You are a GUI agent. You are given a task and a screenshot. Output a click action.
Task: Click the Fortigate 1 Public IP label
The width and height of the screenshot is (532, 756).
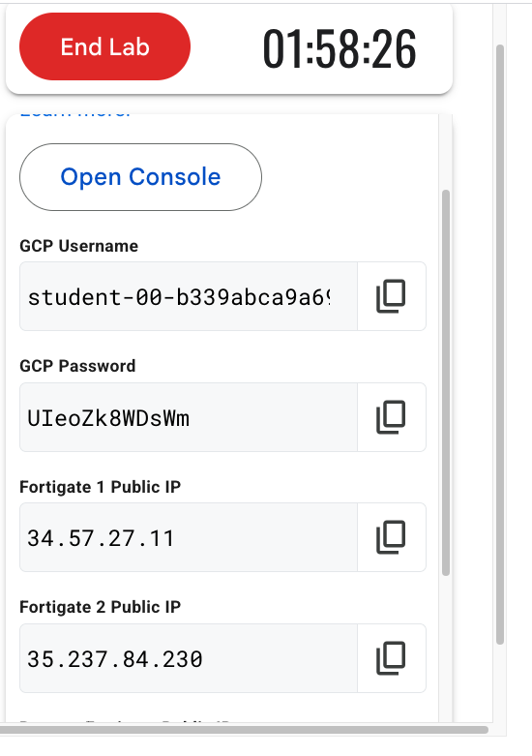point(101,487)
